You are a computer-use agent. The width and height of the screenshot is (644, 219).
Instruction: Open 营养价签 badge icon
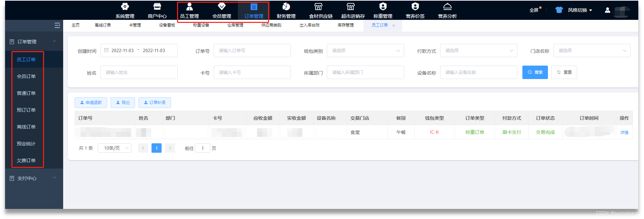(x=415, y=7)
